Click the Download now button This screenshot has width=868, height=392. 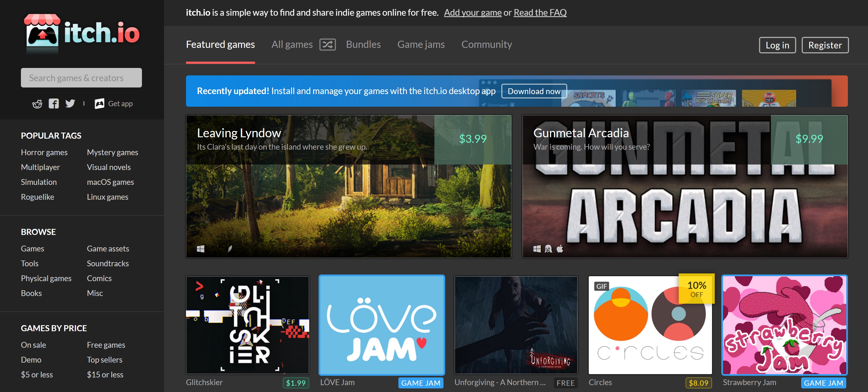click(x=534, y=91)
